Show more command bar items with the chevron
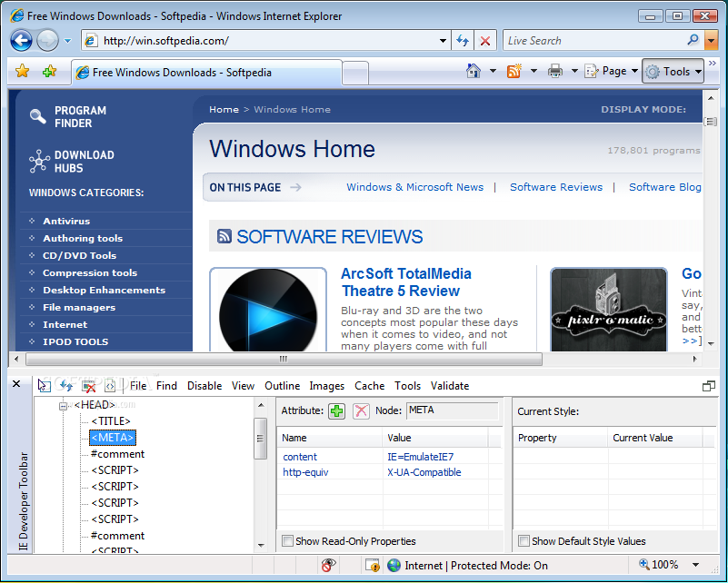 click(x=713, y=64)
